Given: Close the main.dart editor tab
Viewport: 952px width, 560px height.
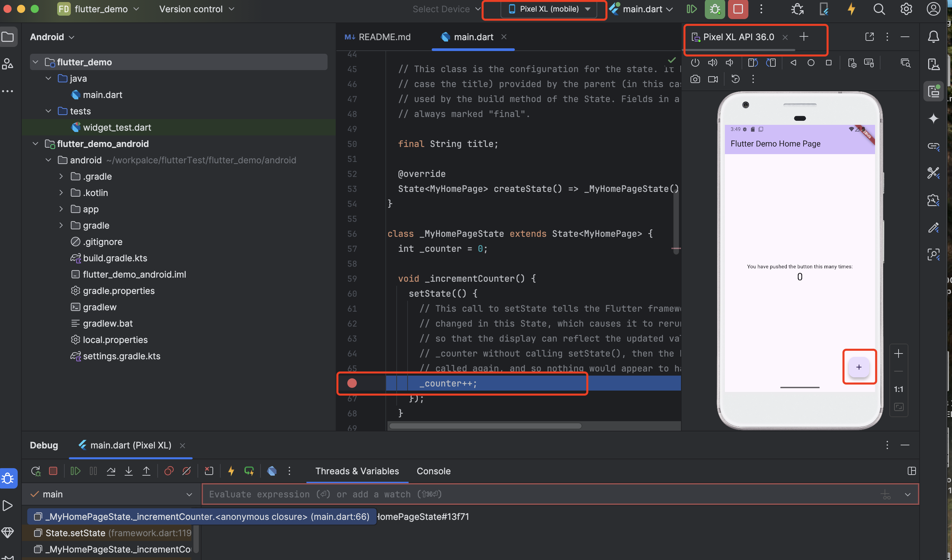Looking at the screenshot, I should coord(504,37).
